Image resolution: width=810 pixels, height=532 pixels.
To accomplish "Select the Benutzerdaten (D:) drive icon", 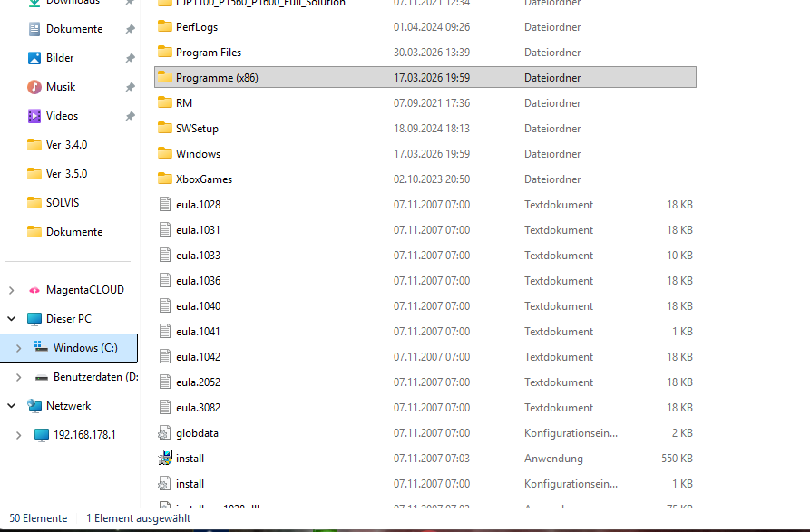I will (x=42, y=377).
